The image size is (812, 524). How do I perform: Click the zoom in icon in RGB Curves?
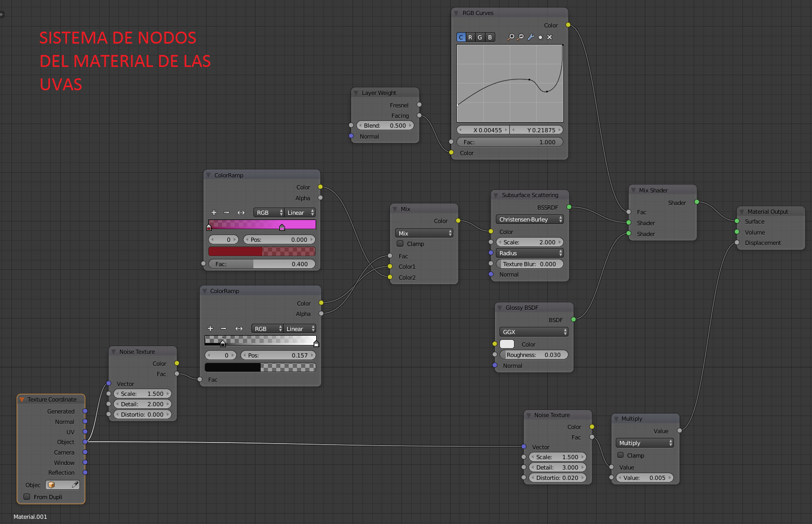tap(511, 37)
